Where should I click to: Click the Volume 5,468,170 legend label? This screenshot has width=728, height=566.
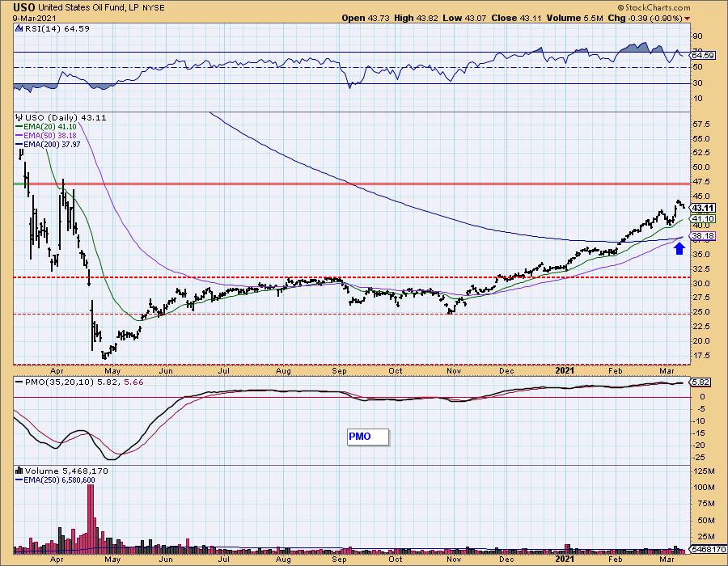[x=66, y=471]
